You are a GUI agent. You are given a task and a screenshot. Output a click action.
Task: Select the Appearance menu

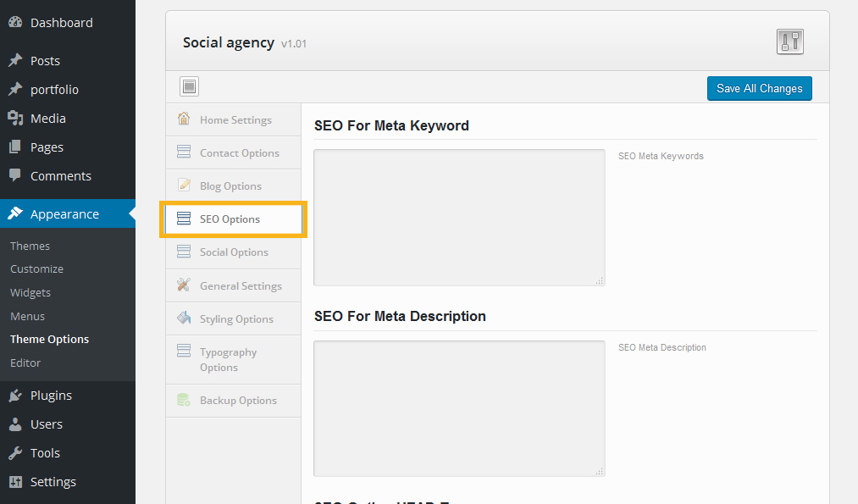[x=67, y=213]
